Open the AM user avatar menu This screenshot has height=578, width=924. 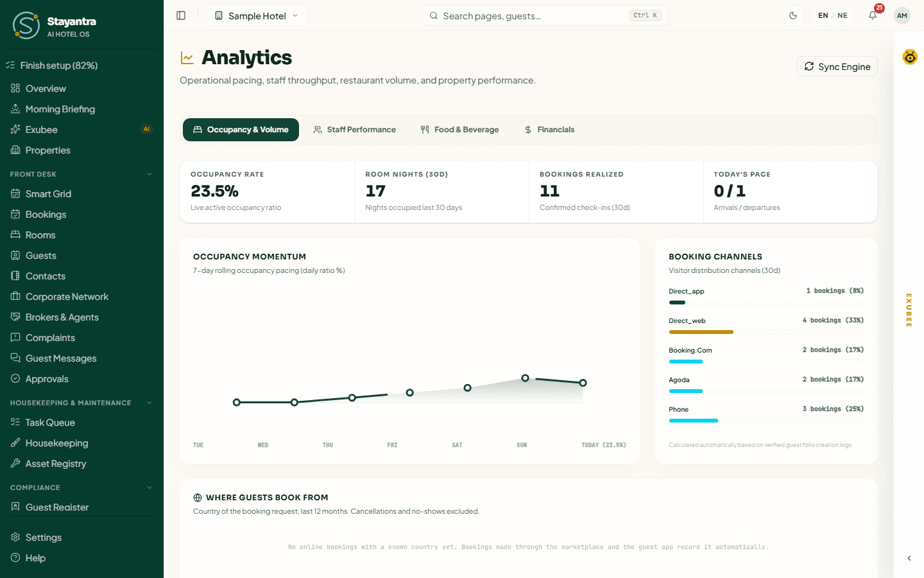[902, 15]
